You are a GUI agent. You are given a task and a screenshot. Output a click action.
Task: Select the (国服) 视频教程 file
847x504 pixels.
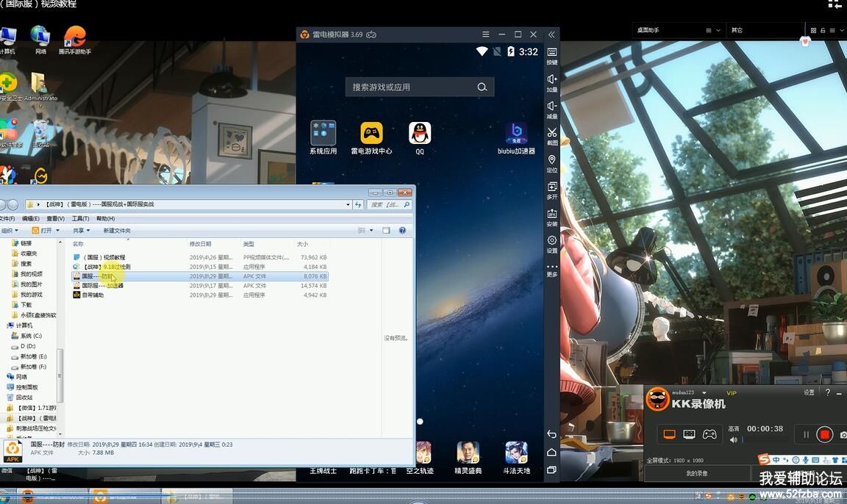200,257
